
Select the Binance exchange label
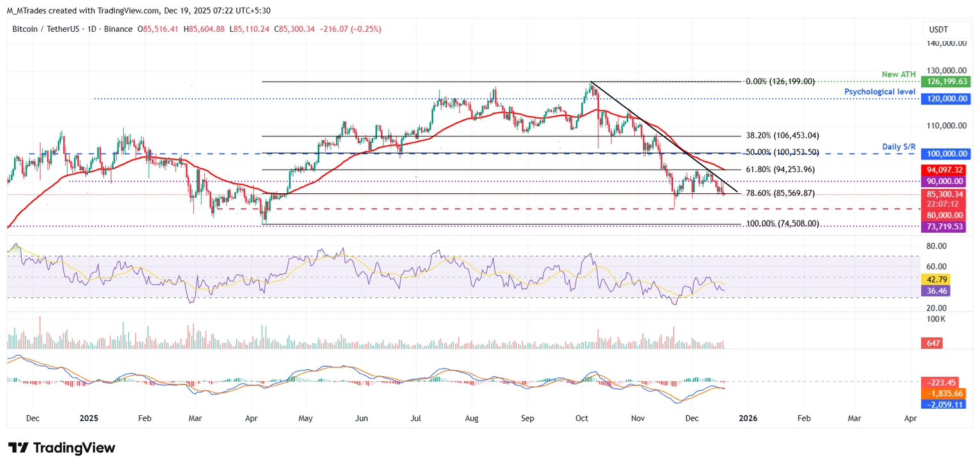point(118,29)
